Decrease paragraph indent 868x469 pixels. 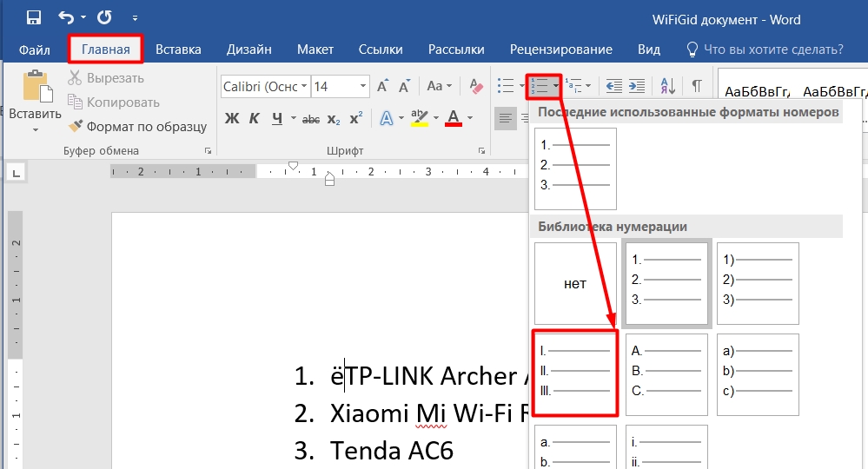pos(614,86)
